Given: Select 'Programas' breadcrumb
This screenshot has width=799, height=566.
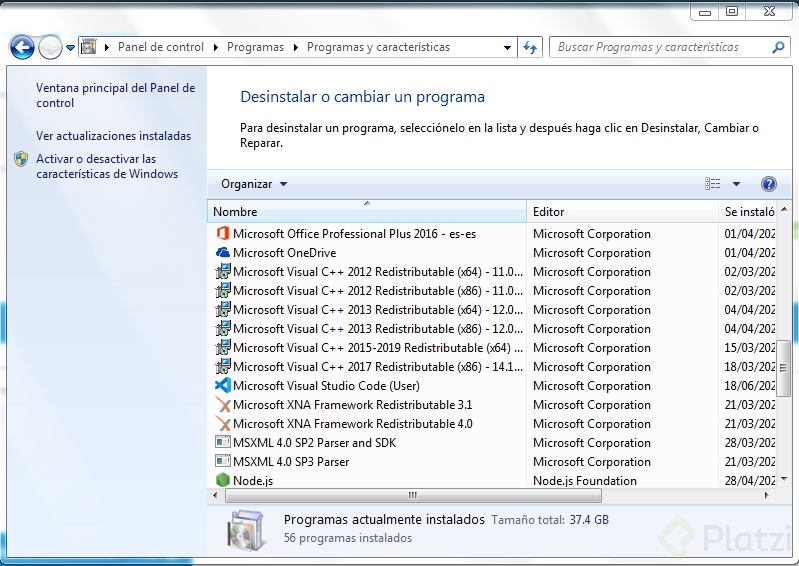Looking at the screenshot, I should pos(255,47).
